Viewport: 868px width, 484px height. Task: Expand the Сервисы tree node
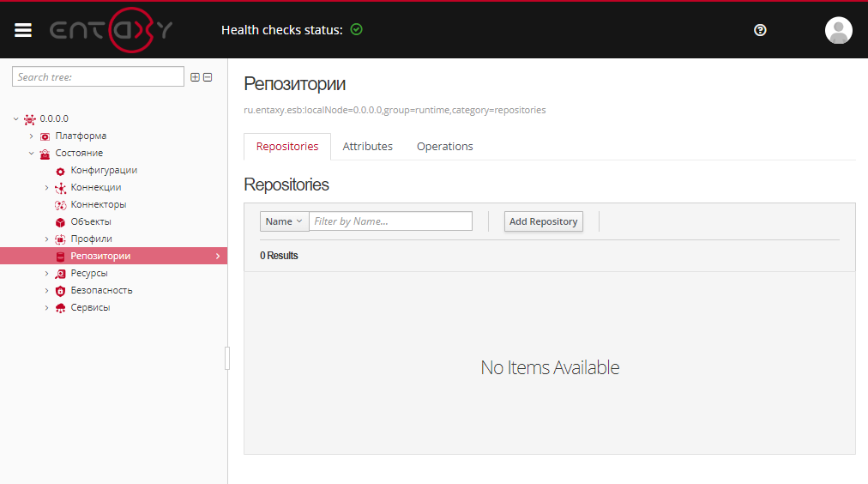click(x=47, y=308)
